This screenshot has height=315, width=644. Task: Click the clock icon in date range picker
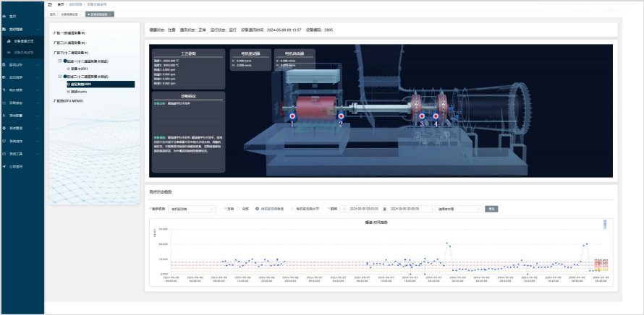coord(344,209)
